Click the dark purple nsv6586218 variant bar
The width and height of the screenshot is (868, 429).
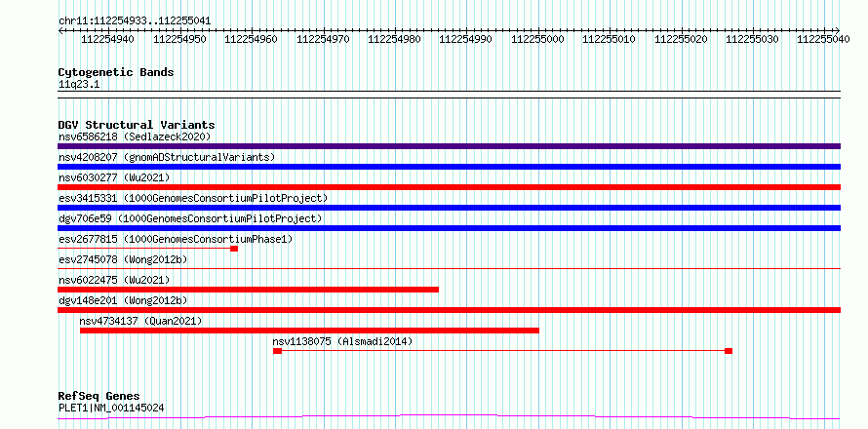click(x=449, y=146)
